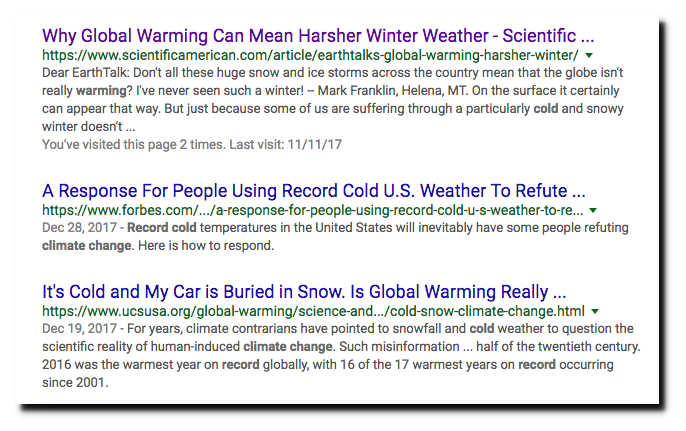
Task: Open the It's Cold and My Car result
Action: coord(304,292)
